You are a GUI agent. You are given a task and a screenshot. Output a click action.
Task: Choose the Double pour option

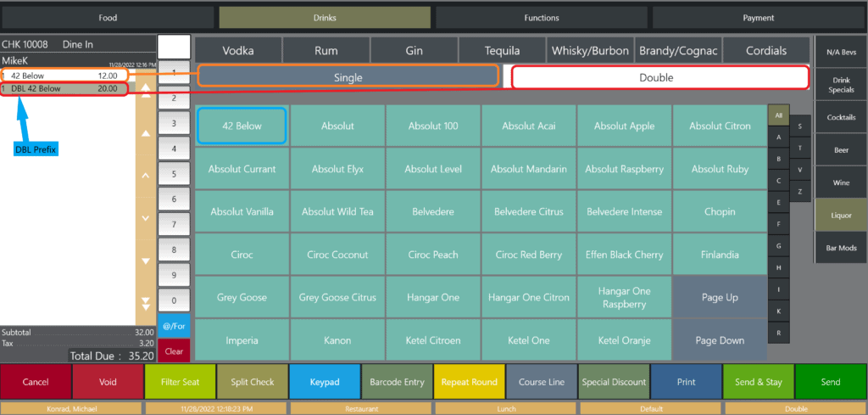click(x=656, y=77)
